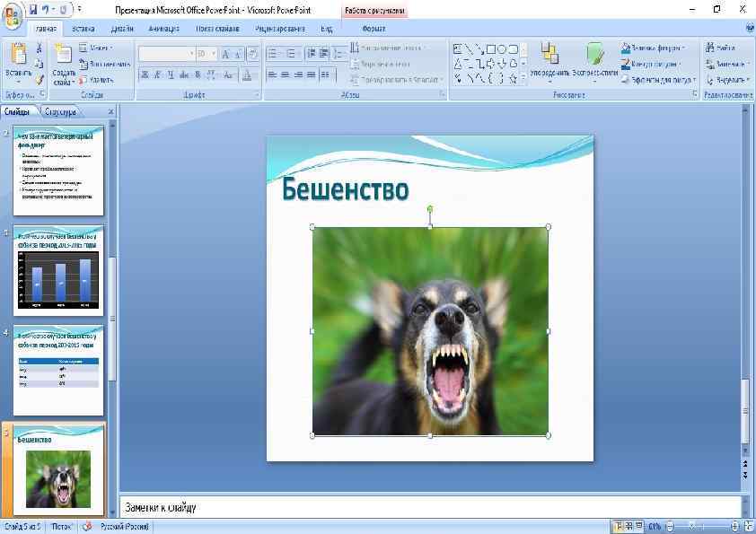The height and width of the screenshot is (534, 756).
Task: Open the Aa change case menu
Action: 229,74
